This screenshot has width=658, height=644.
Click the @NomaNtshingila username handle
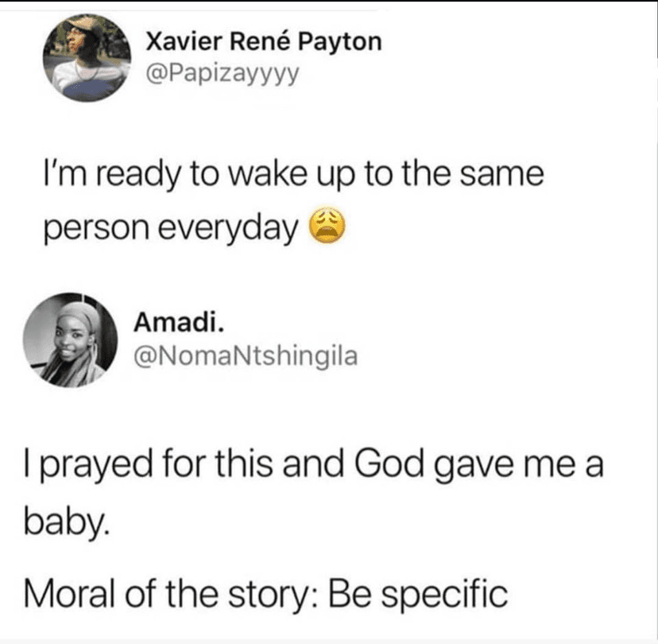247,356
